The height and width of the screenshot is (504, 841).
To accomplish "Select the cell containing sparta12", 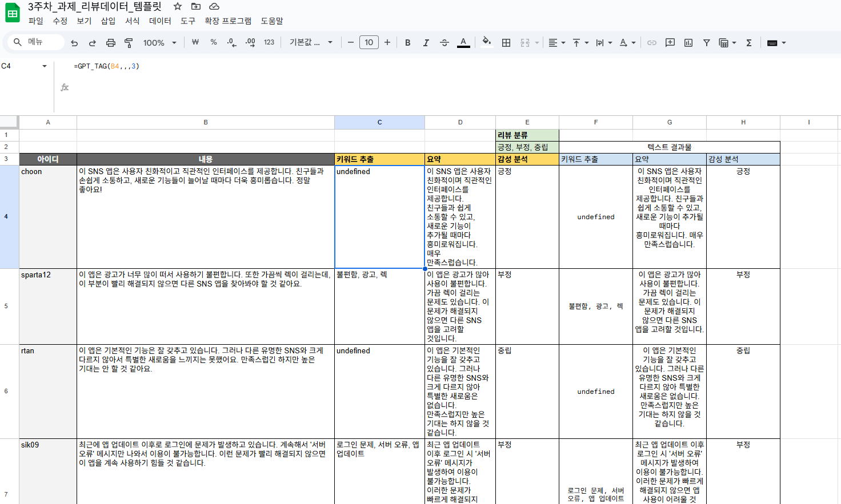I will (x=48, y=307).
